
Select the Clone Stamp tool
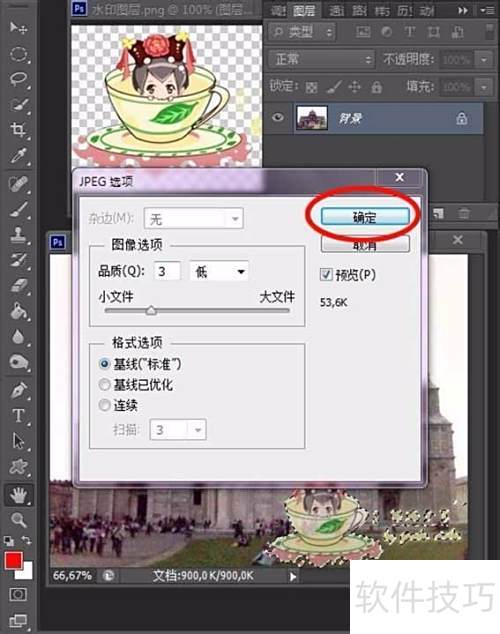click(x=18, y=235)
